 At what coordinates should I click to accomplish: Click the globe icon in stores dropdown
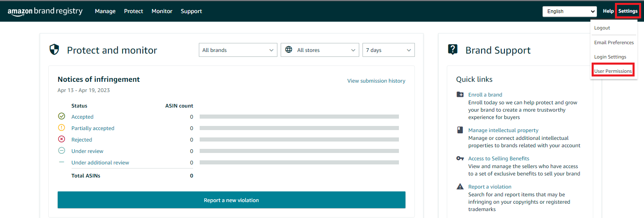[288, 49]
